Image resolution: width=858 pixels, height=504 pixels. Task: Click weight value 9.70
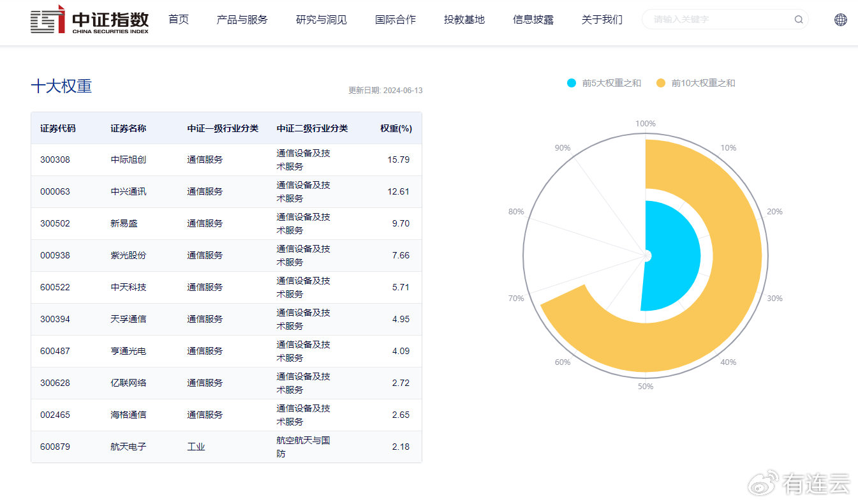coord(401,223)
